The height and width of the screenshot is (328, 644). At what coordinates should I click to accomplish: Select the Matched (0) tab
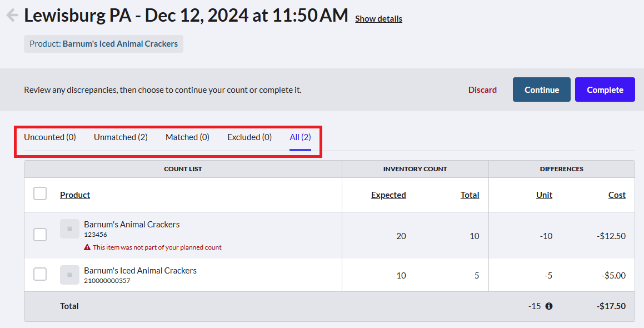coord(187,137)
